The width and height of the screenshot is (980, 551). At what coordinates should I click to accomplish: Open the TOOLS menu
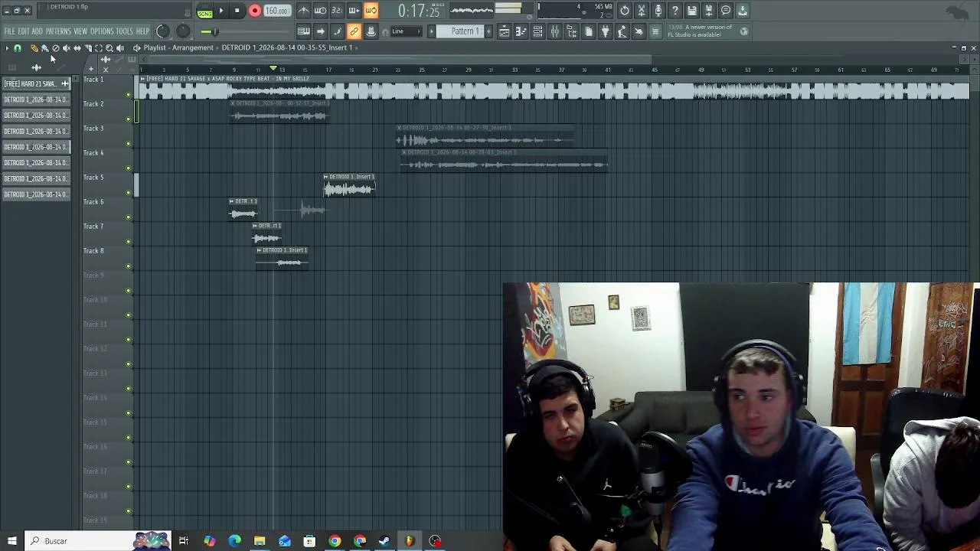tap(124, 31)
